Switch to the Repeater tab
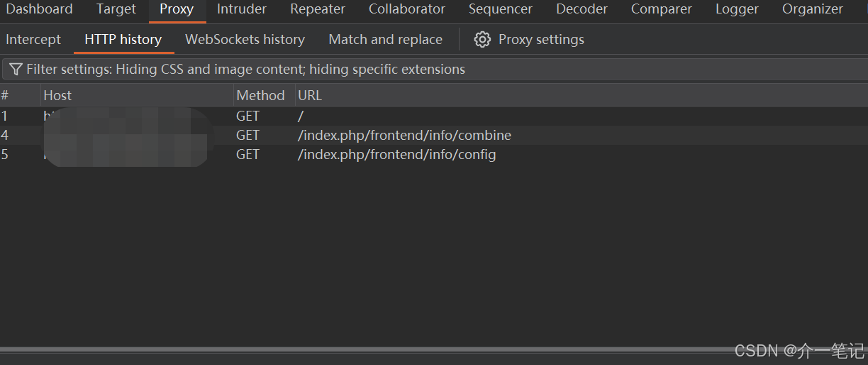 click(x=318, y=9)
